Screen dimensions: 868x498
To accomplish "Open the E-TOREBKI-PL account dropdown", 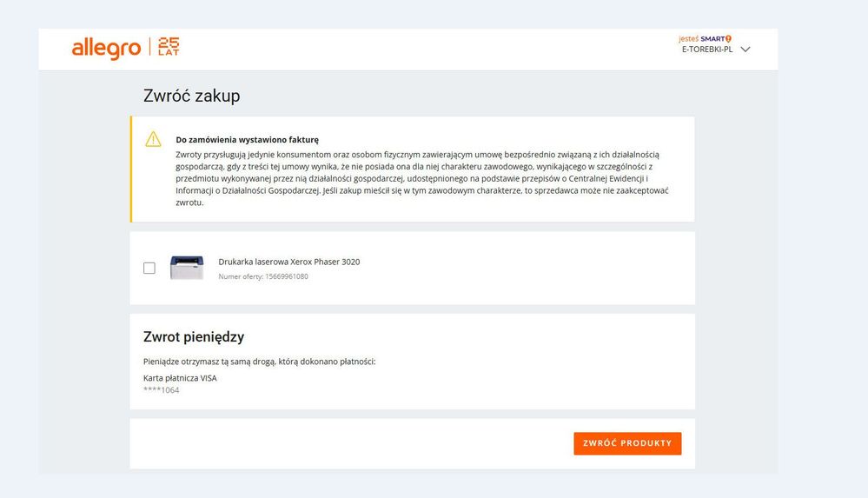I will 706,50.
